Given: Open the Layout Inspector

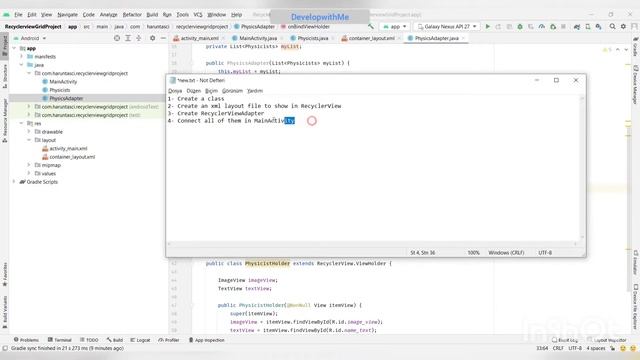Looking at the screenshot, I should [607, 340].
